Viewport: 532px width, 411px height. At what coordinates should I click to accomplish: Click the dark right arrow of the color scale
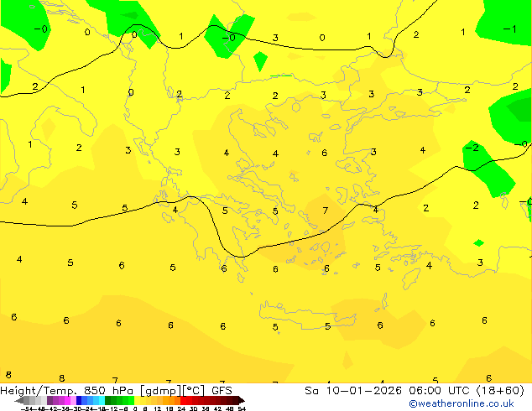point(241,400)
